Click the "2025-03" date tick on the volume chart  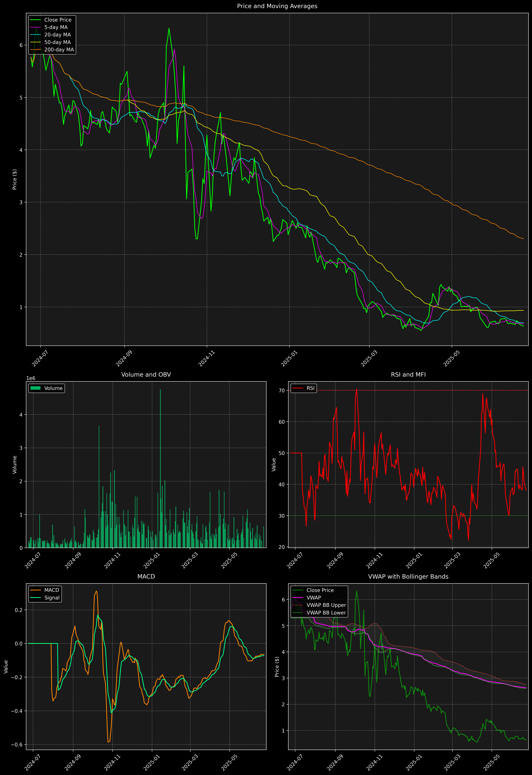[x=190, y=560]
